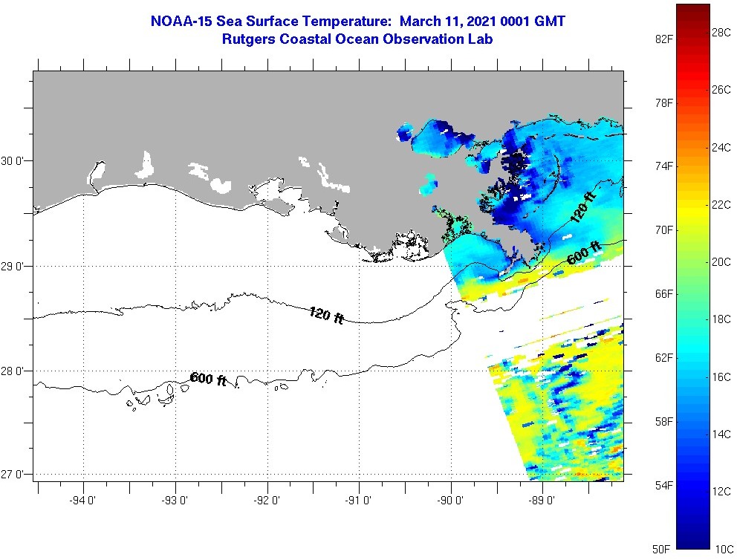Click the 10C colorbar label

[x=724, y=549]
